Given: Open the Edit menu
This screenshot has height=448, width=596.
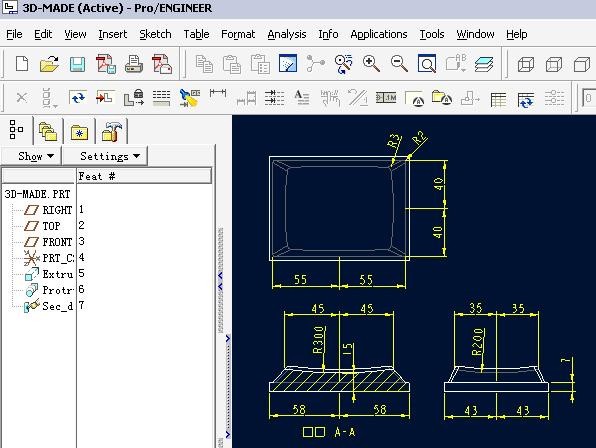Looking at the screenshot, I should [x=43, y=34].
